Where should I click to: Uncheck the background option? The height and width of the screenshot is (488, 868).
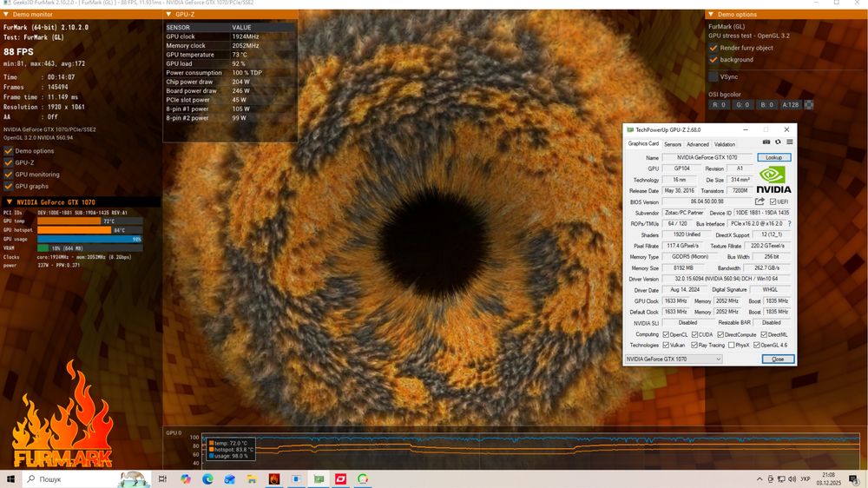pyautogui.click(x=713, y=60)
